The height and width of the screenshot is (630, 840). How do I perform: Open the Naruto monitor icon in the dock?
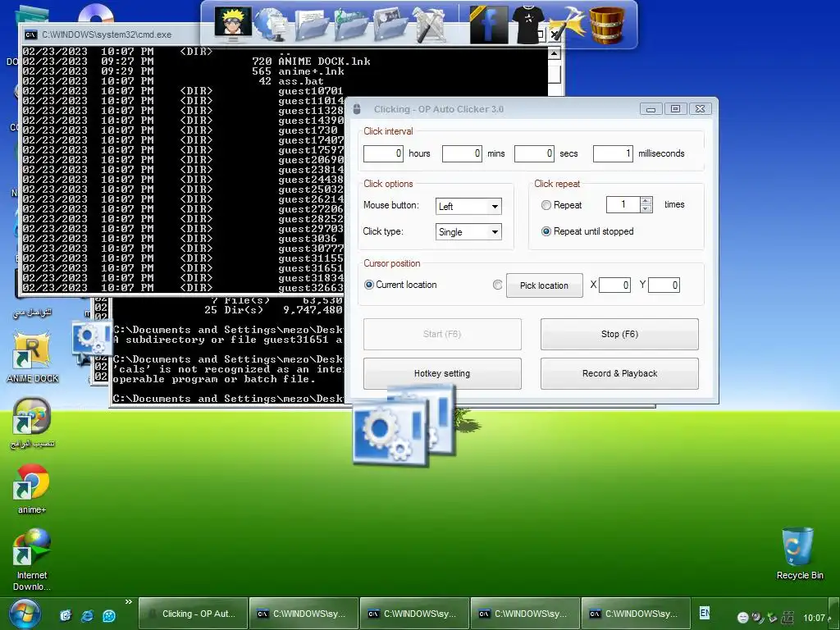pyautogui.click(x=233, y=24)
